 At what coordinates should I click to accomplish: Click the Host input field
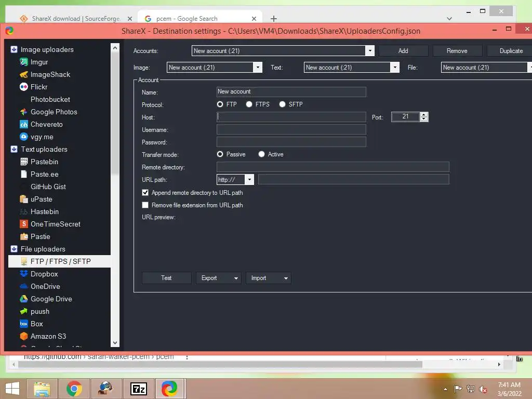pyautogui.click(x=291, y=117)
